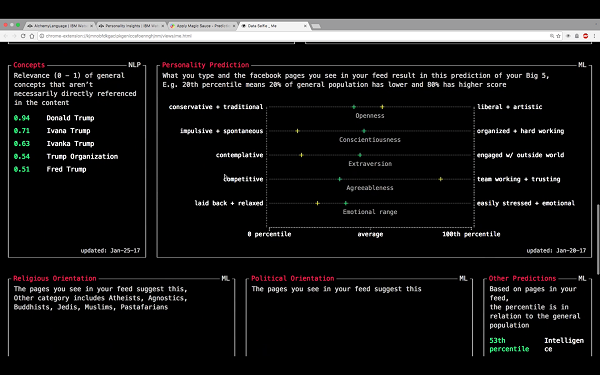View site info icon in address bar

42,36
